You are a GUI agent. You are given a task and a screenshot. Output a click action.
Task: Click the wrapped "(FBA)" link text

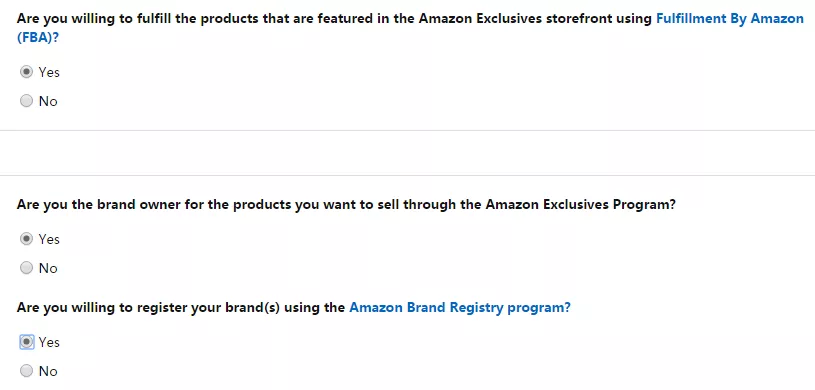point(34,37)
